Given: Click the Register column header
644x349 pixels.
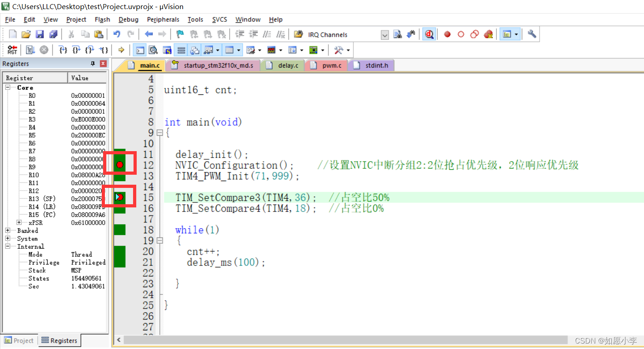Looking at the screenshot, I should [35, 78].
